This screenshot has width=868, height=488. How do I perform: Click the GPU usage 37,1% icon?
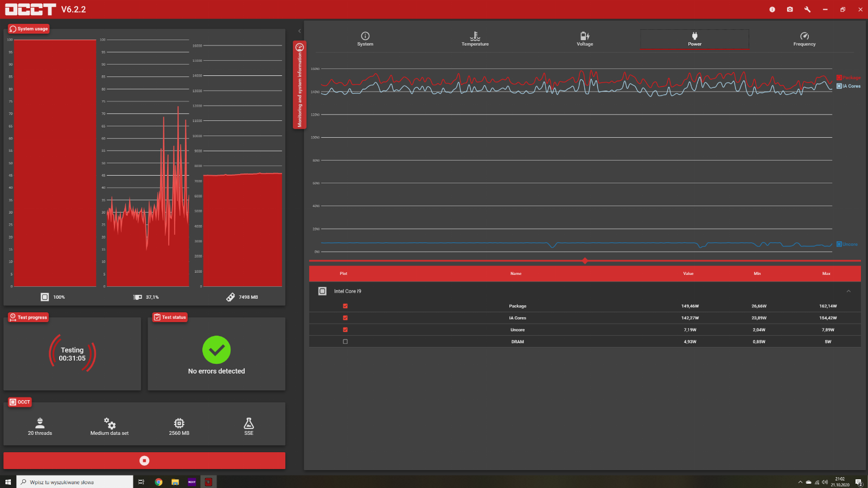point(138,297)
